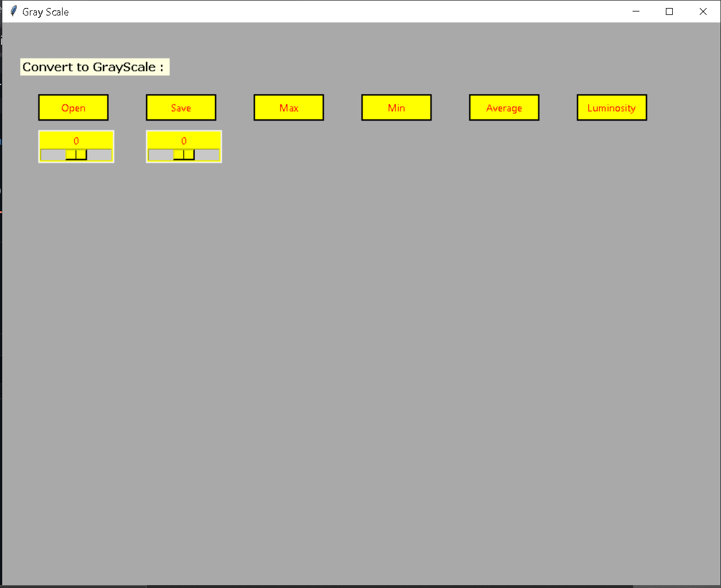Image resolution: width=721 pixels, height=588 pixels.
Task: Close the Gray Scale window
Action: click(703, 11)
